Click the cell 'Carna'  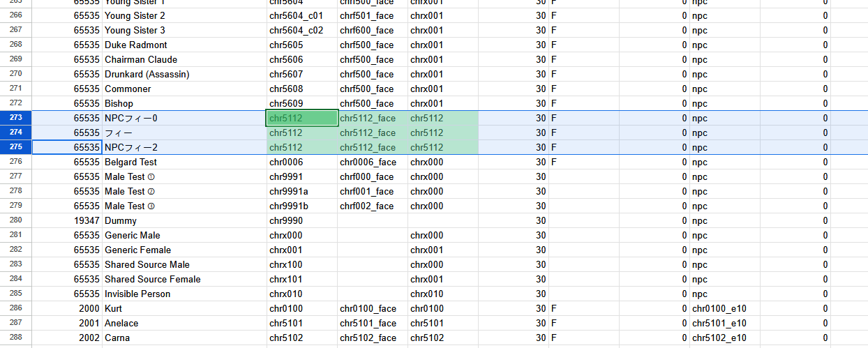(x=184, y=338)
